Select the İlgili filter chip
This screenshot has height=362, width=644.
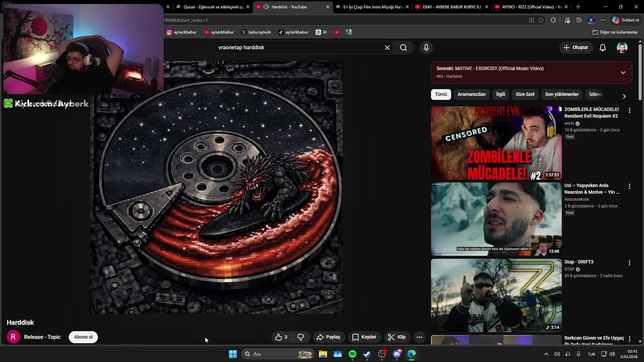[501, 95]
